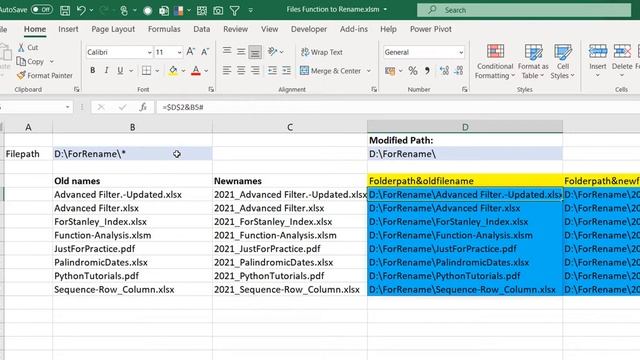Open the Font name Calibri dropdown
The width and height of the screenshot is (640, 360).
click(149, 52)
